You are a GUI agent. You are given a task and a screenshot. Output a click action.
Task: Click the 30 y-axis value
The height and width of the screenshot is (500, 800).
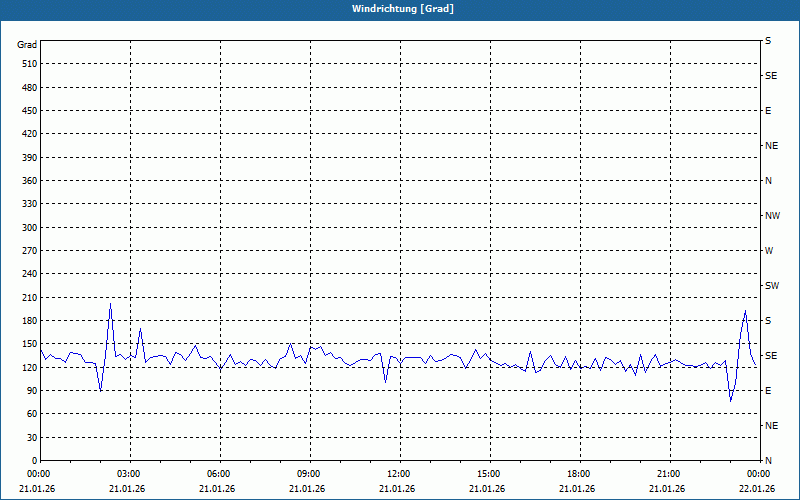tap(32, 438)
